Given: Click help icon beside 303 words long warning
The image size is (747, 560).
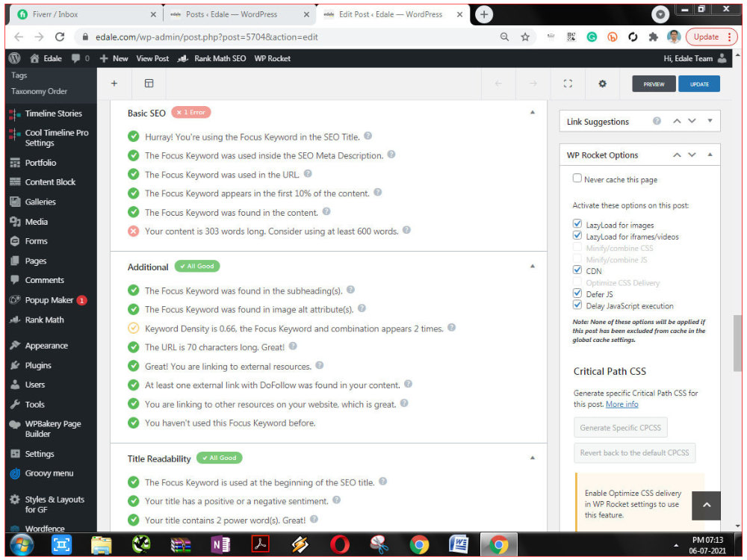Looking at the screenshot, I should 406,230.
